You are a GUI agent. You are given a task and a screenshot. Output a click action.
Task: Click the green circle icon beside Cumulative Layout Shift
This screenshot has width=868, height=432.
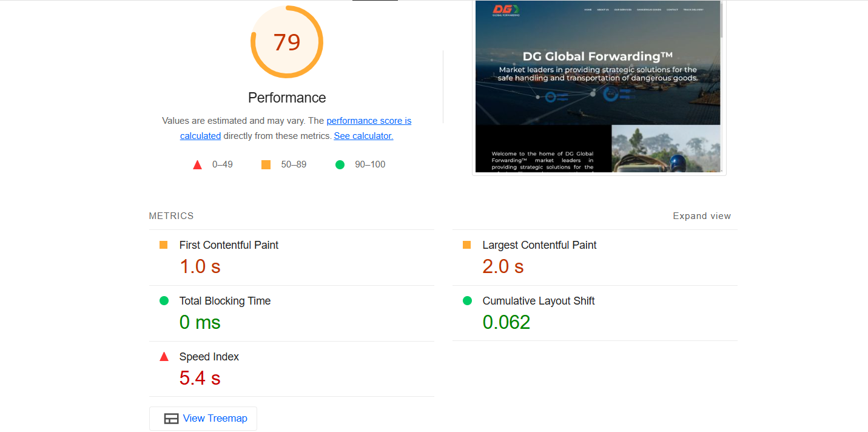tap(466, 300)
